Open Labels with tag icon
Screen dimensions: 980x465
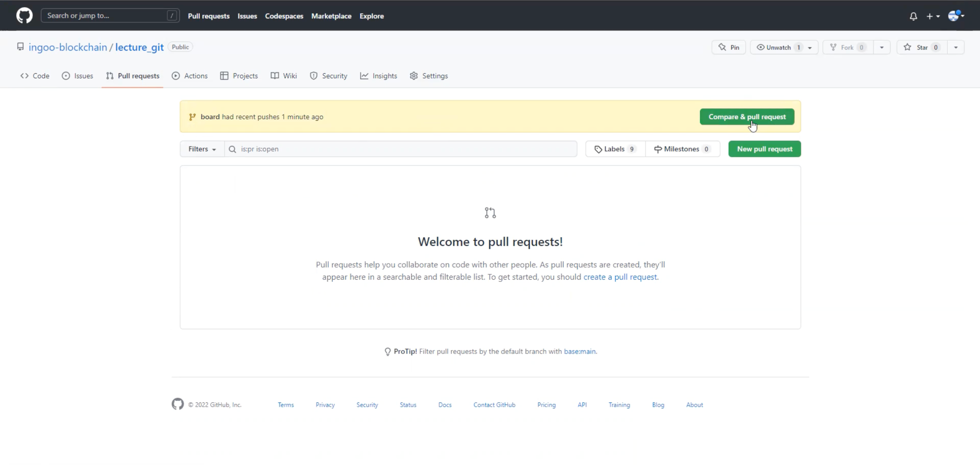point(615,149)
